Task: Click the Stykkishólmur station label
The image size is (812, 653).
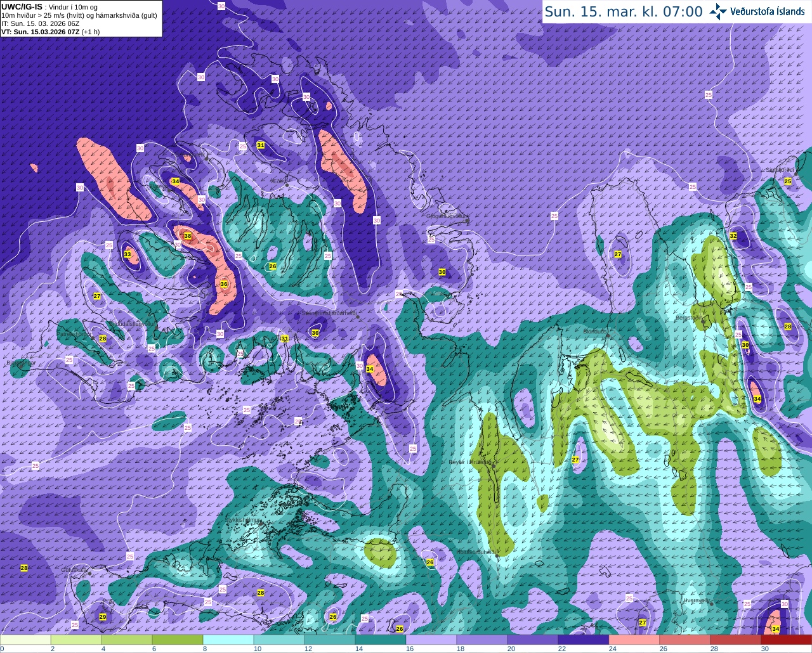Action: tap(243, 520)
